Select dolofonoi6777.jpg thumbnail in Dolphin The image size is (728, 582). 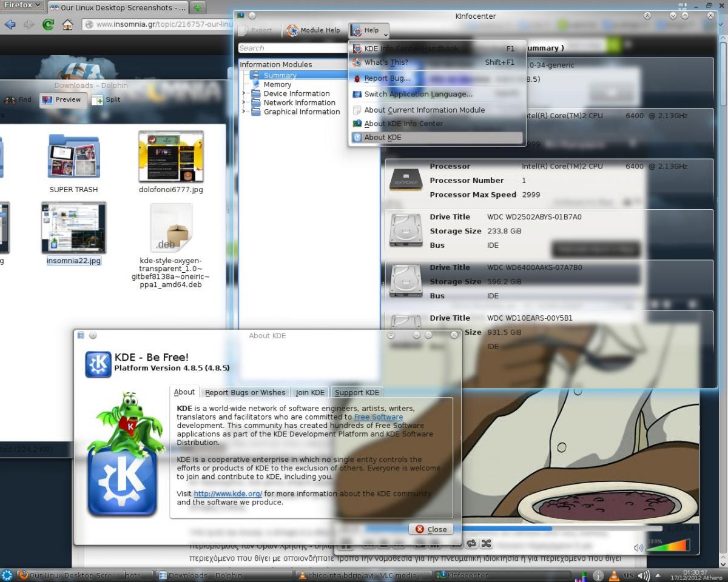[x=170, y=157]
